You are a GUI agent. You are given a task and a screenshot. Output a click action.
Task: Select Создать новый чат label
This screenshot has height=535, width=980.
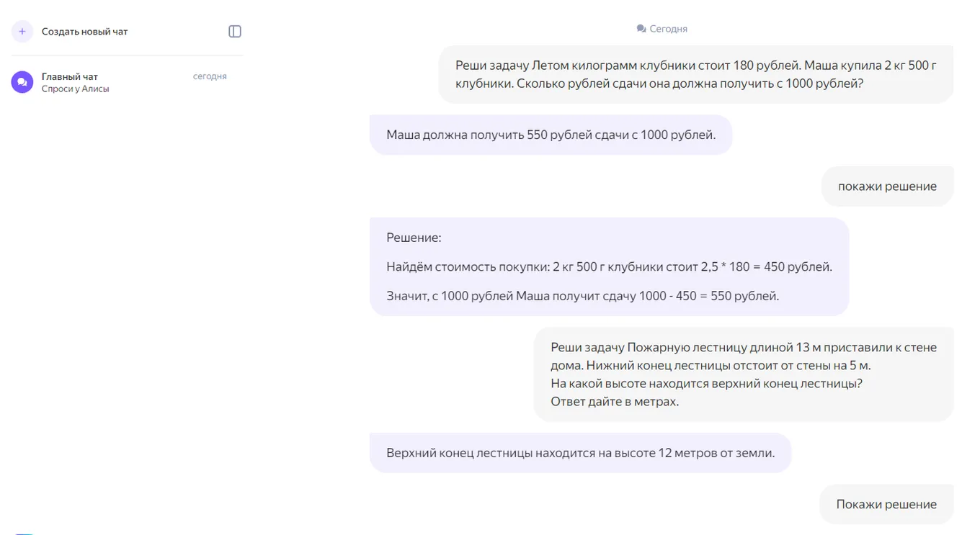(x=85, y=32)
